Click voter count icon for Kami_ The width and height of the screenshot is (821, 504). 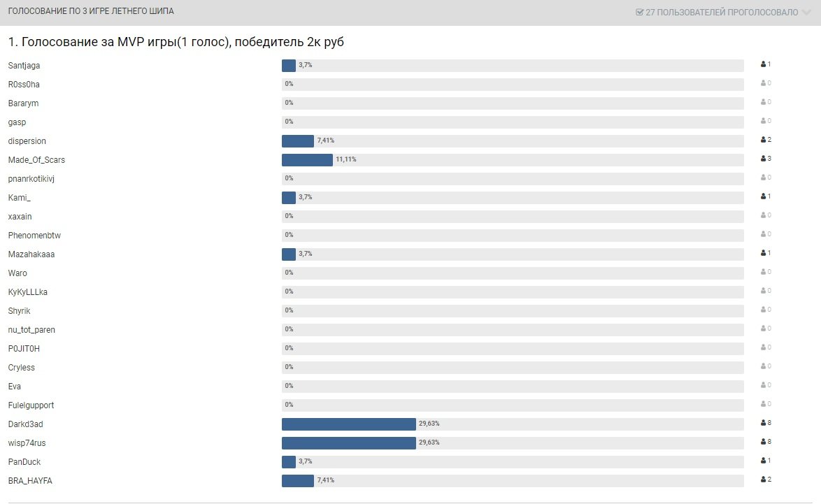(764, 196)
